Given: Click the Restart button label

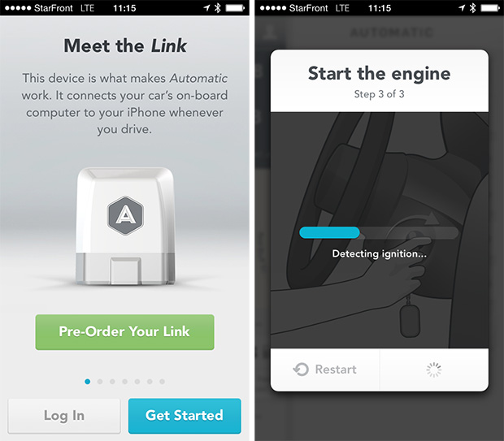Looking at the screenshot, I should (x=336, y=370).
